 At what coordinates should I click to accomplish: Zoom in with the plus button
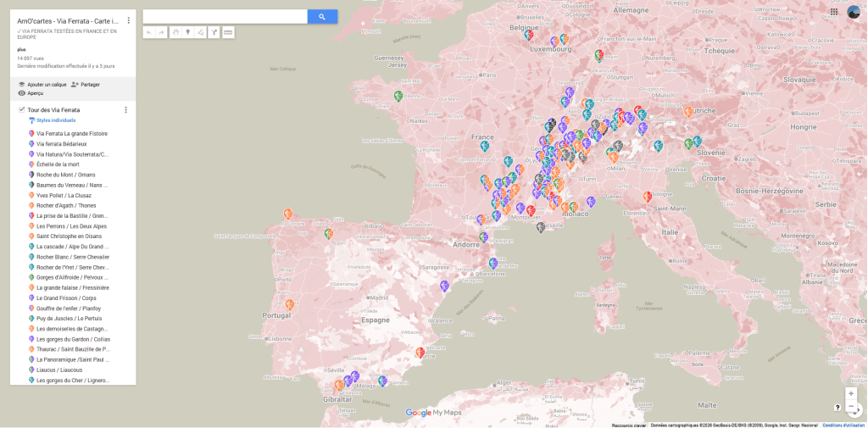click(x=851, y=393)
